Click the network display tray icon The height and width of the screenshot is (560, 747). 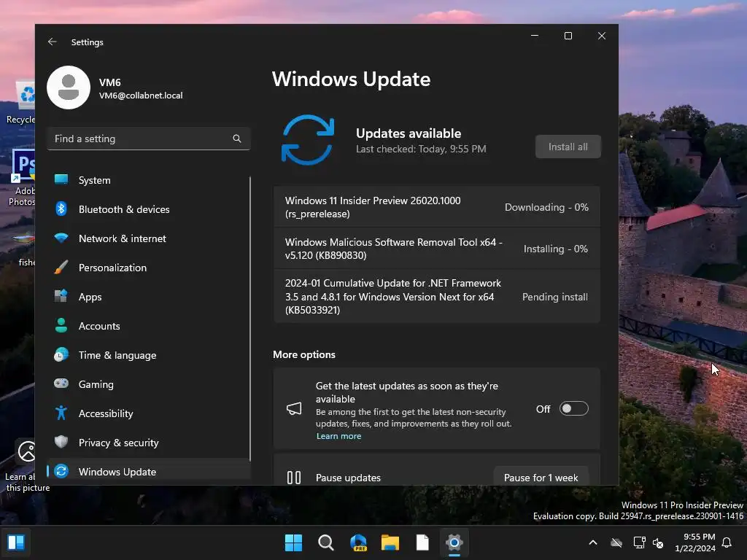pyautogui.click(x=639, y=542)
